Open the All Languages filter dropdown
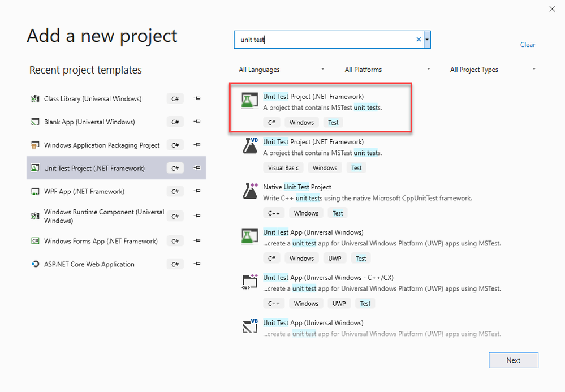565x392 pixels. [282, 70]
